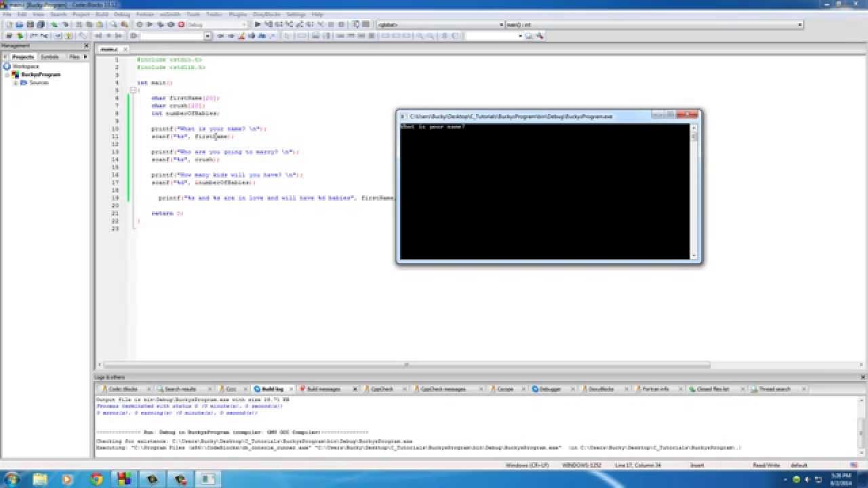Click the New file toolbar icon
Viewport: 868px width, 488px height.
9,24
